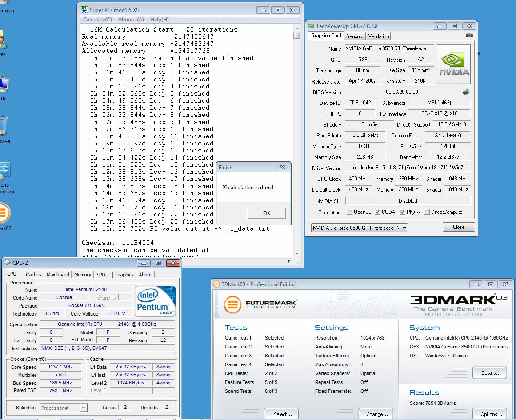Click the Details... button in 3DMark03
The width and height of the screenshot is (516, 420).
[490, 373]
